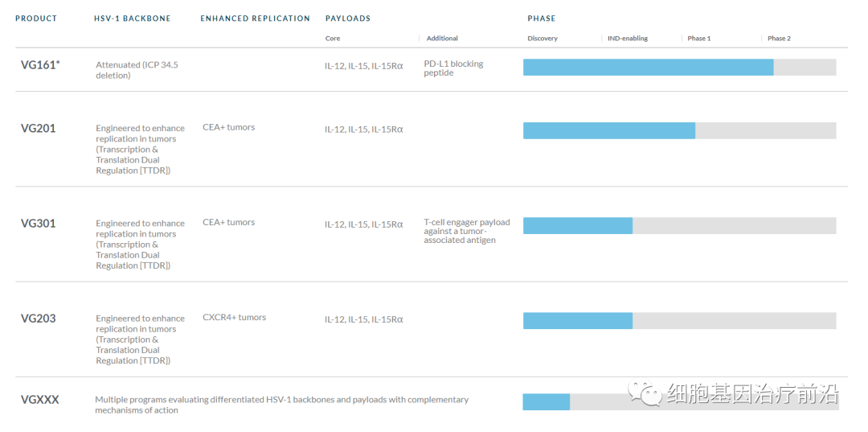Click the IND-enabling phase label

[x=628, y=39]
